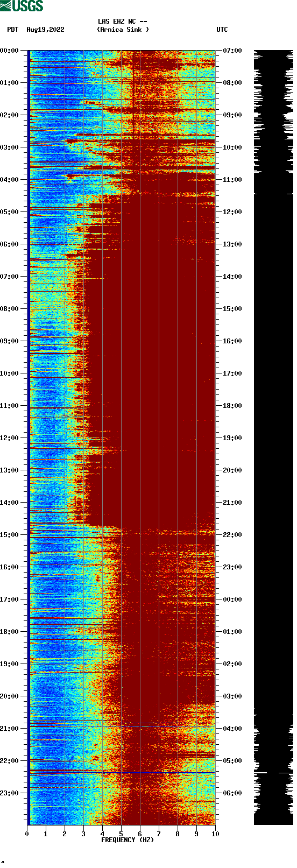Click the 'Aug19,2022' date label
The height and width of the screenshot is (868, 297).
click(45, 30)
